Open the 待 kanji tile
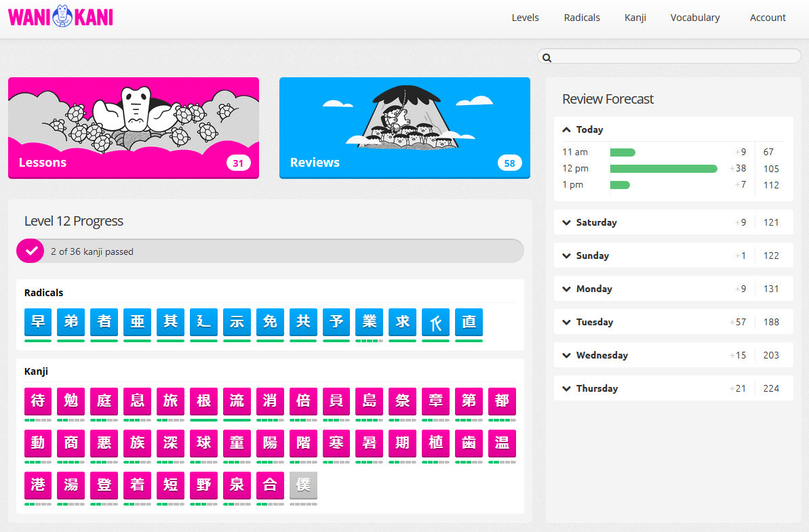The width and height of the screenshot is (809, 532). (x=38, y=401)
